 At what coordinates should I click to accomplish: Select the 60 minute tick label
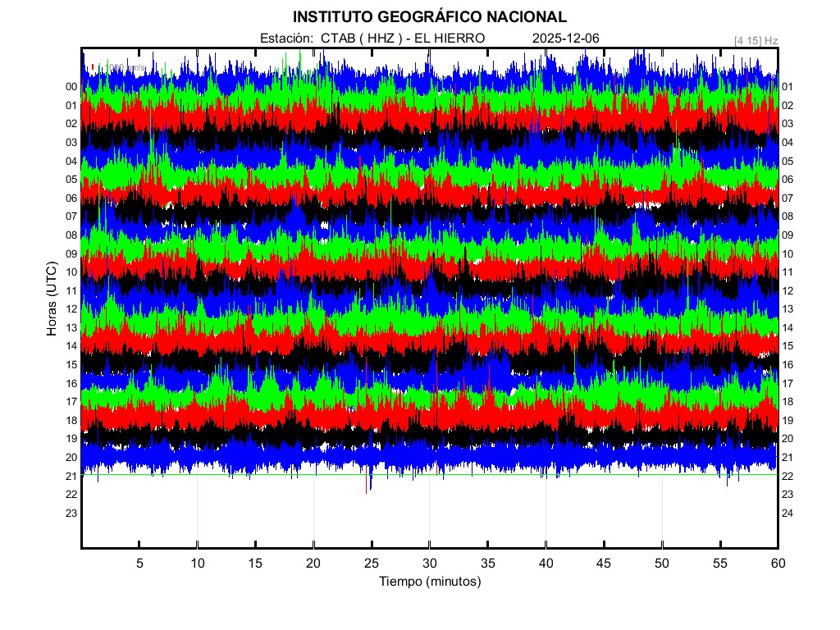click(778, 564)
